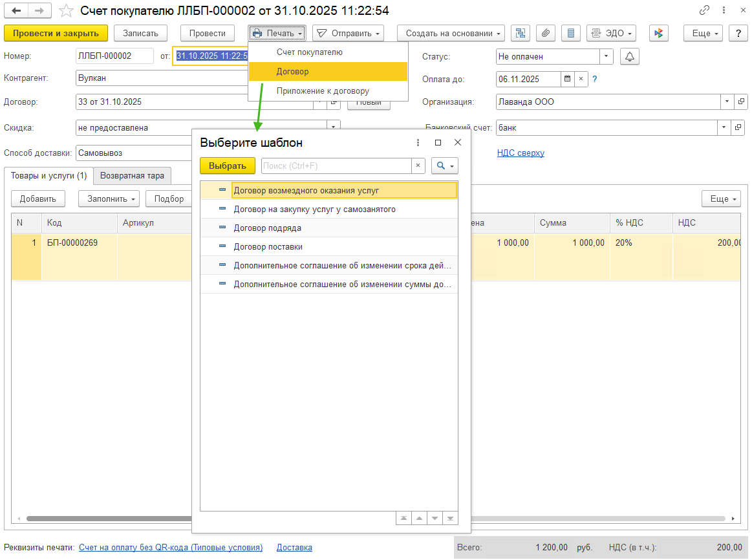Click the favorites star icon
Viewport: 752px width, 560px height.
(x=65, y=11)
